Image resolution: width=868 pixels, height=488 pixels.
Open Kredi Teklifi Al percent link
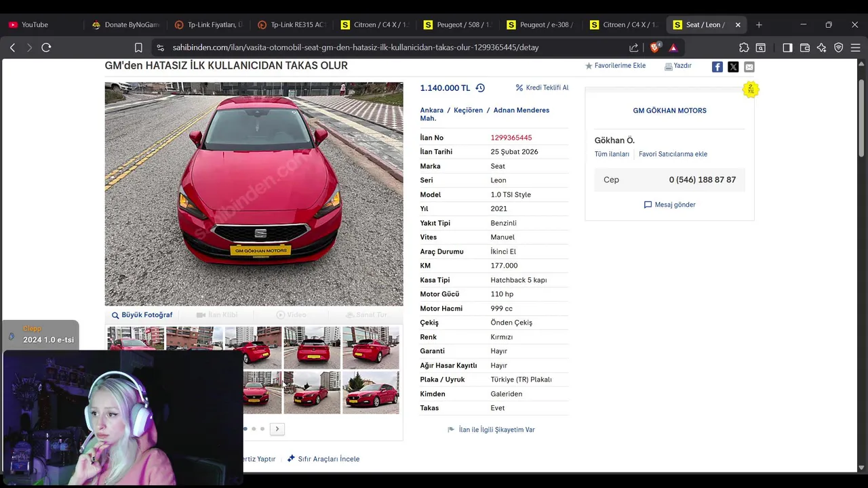click(x=542, y=88)
